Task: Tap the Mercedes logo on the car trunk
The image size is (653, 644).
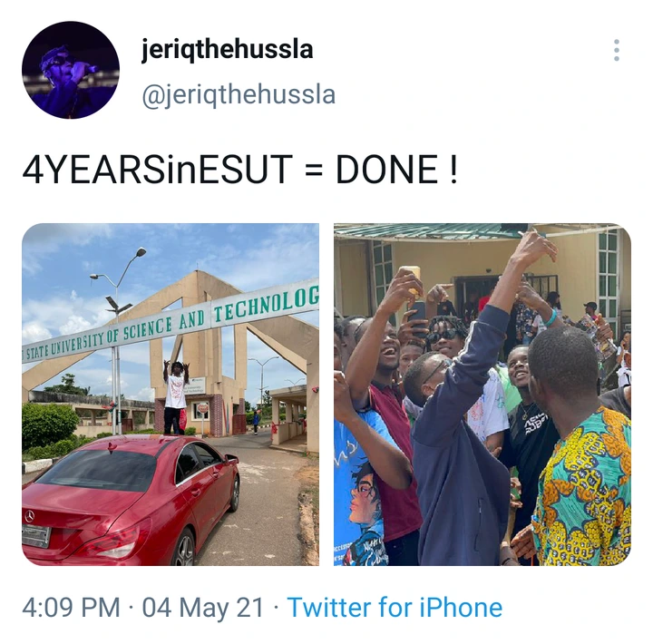Action: 30,516
